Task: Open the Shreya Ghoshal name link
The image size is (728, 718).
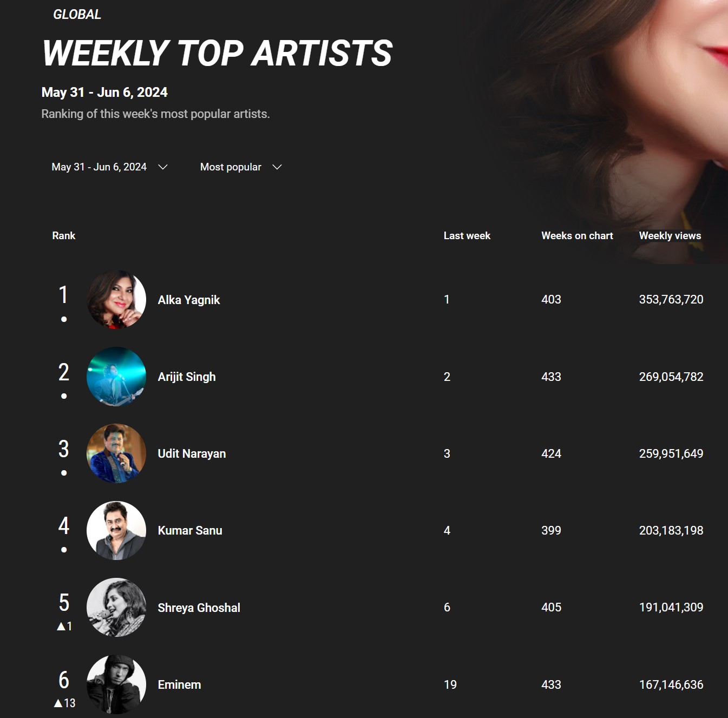Action: [x=199, y=608]
